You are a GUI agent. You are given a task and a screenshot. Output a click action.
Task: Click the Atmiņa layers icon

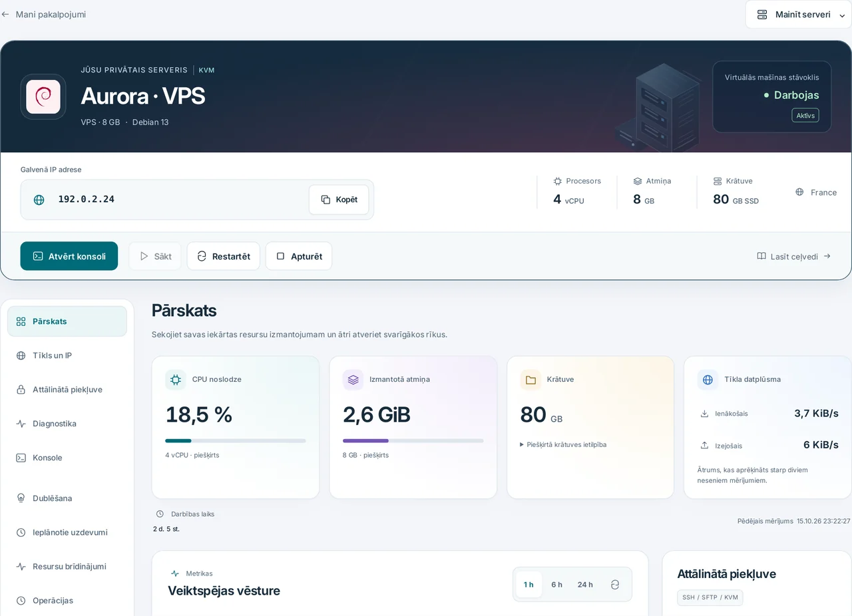click(x=638, y=181)
